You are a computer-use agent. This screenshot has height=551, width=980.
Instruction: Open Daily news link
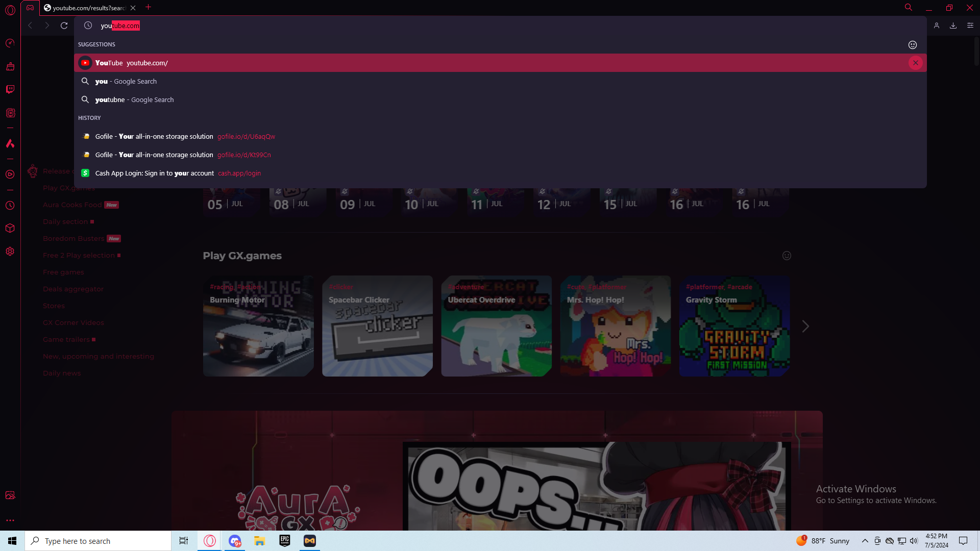point(62,373)
